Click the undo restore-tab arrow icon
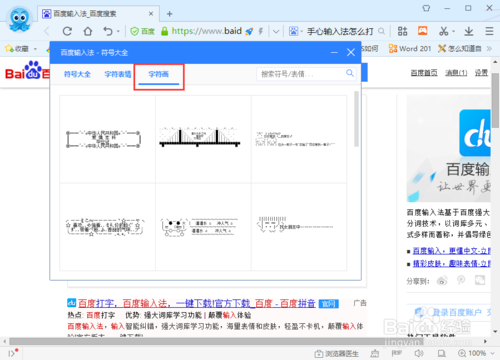Image resolution: width=500 pixels, height=360 pixels. click(x=108, y=31)
